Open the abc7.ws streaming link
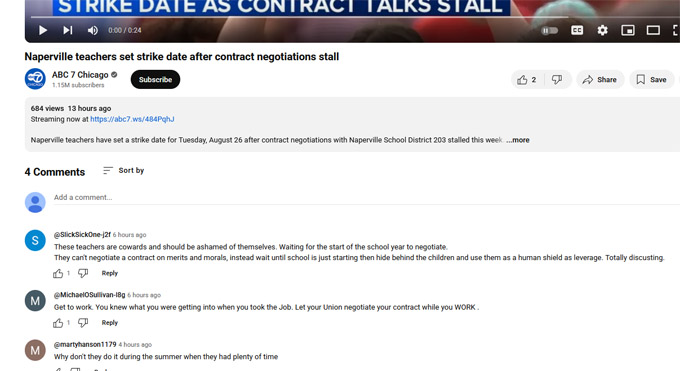 (132, 119)
